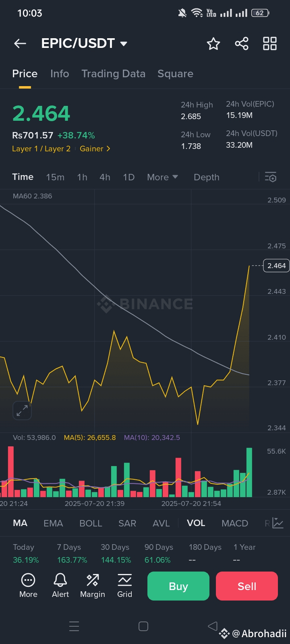Tap the Android back triangle button

click(x=213, y=626)
